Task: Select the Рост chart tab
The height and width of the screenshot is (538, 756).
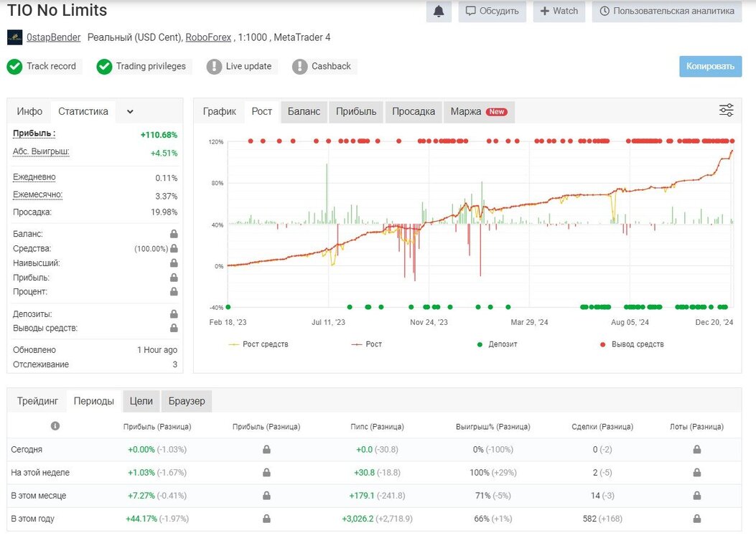Action: 262,112
